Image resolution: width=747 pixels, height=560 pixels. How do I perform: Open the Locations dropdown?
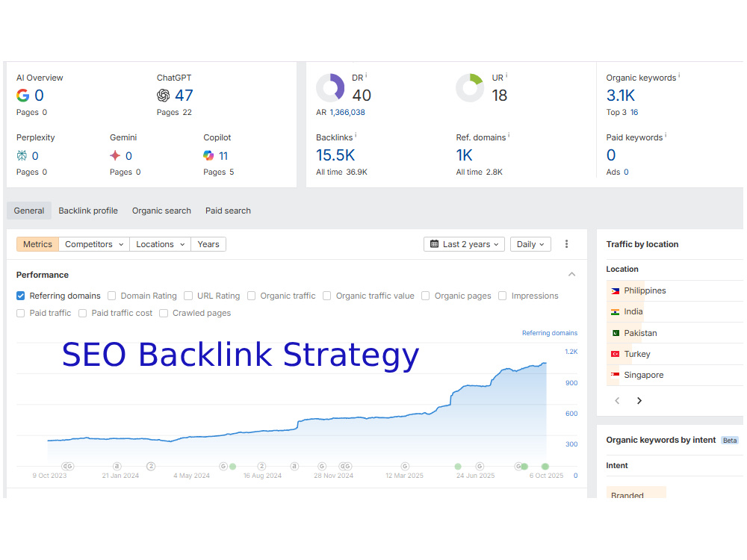pyautogui.click(x=160, y=244)
